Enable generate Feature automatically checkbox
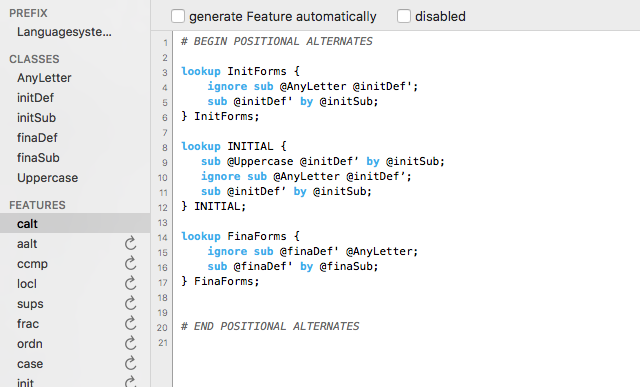Screen dimensions: 640x387 [178, 16]
